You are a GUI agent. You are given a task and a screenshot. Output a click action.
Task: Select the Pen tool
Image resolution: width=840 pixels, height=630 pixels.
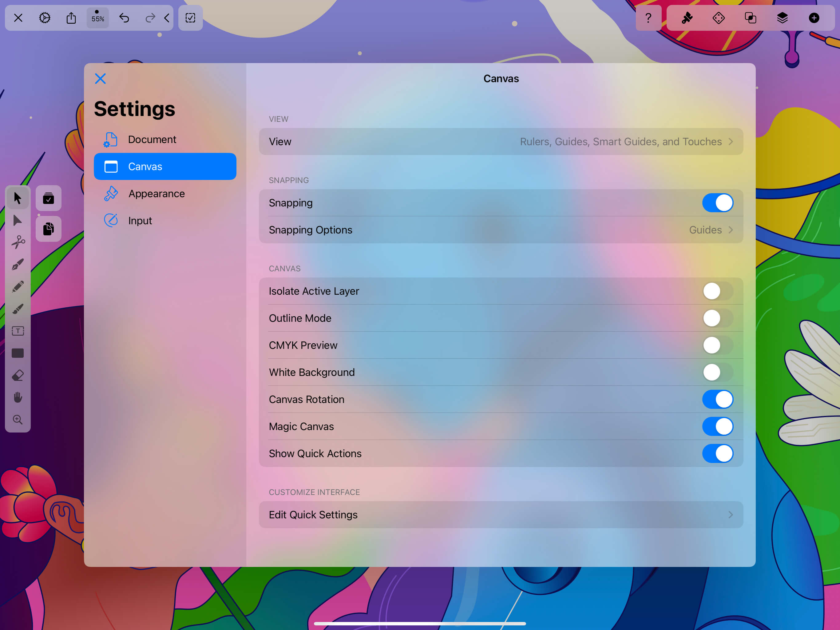18,265
